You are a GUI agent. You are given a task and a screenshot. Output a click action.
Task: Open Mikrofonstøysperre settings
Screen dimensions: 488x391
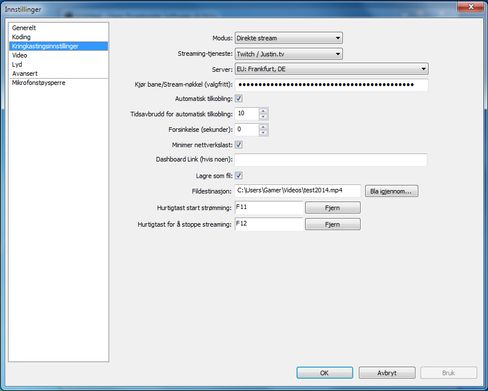tap(39, 83)
